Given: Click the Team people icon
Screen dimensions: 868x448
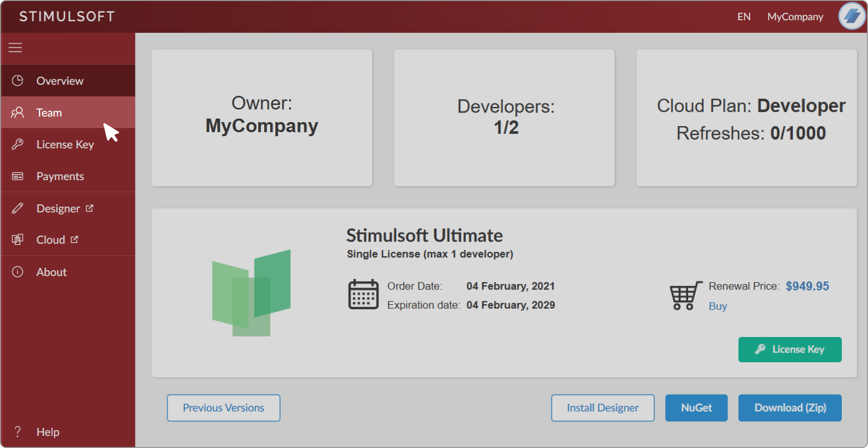Looking at the screenshot, I should click(x=18, y=113).
